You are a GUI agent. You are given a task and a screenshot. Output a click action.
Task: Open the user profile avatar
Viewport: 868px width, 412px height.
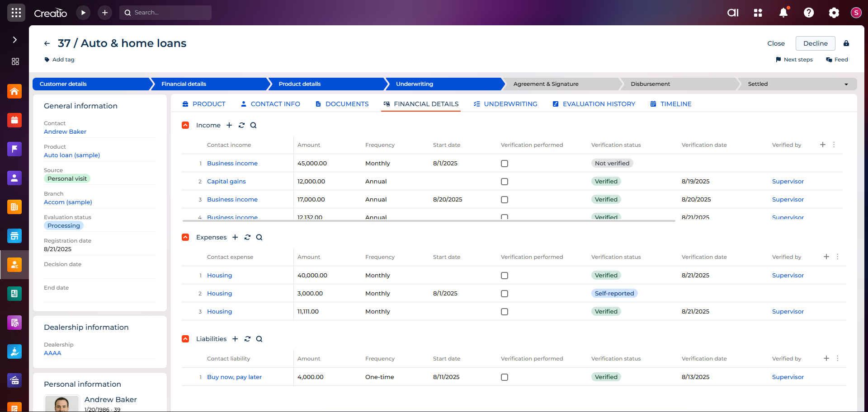click(x=856, y=13)
